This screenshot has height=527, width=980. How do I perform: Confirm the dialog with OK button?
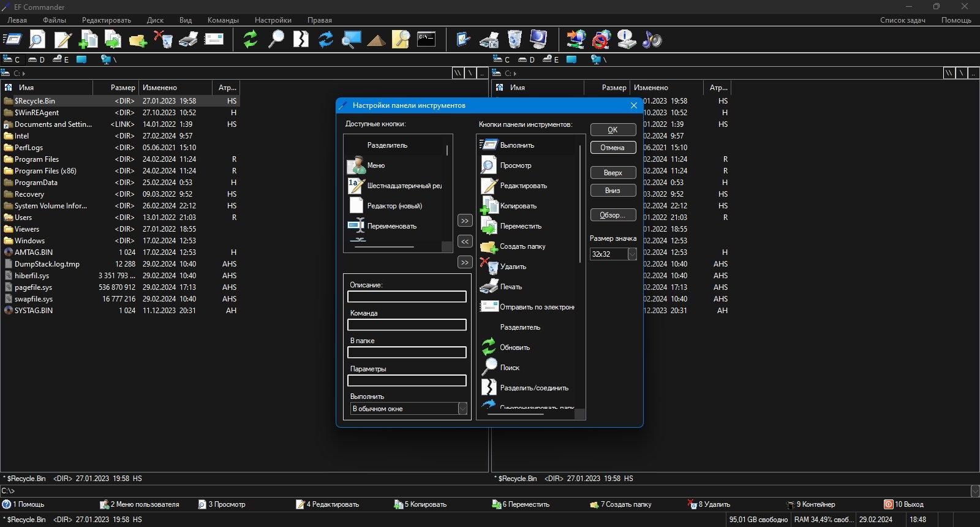click(x=613, y=130)
